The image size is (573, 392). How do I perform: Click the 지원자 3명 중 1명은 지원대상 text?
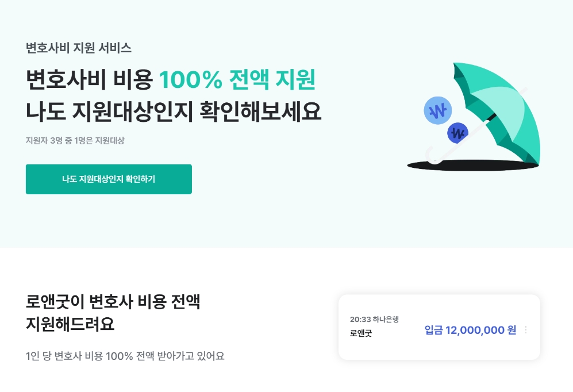75,140
